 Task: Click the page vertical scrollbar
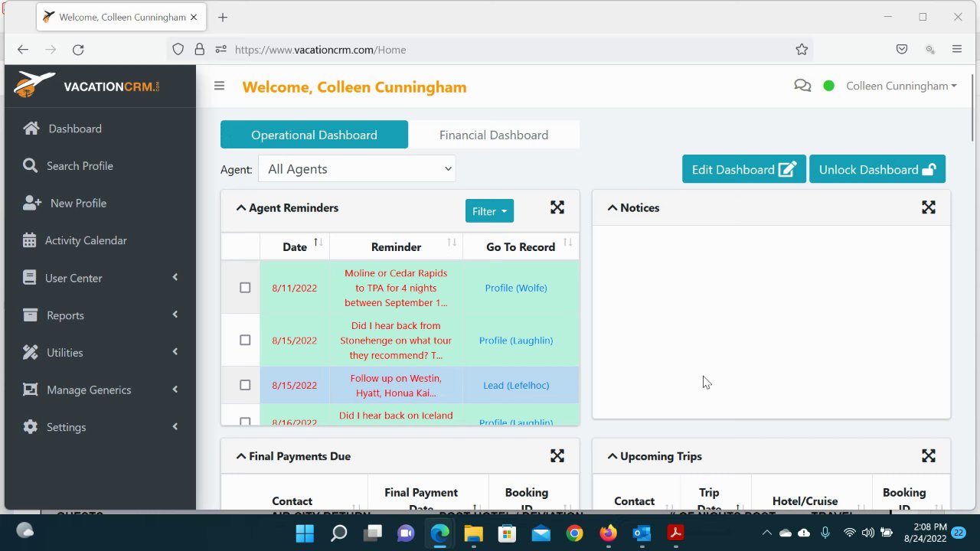pos(972,106)
